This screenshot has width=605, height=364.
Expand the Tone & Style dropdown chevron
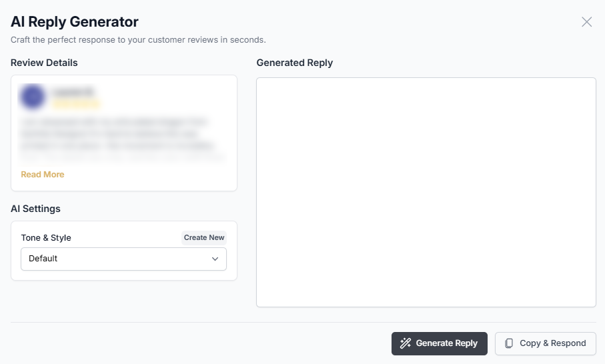[x=215, y=259]
